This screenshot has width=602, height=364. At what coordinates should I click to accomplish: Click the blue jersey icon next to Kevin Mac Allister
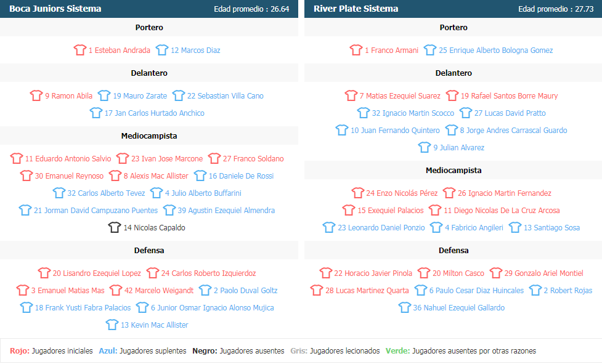tap(112, 325)
